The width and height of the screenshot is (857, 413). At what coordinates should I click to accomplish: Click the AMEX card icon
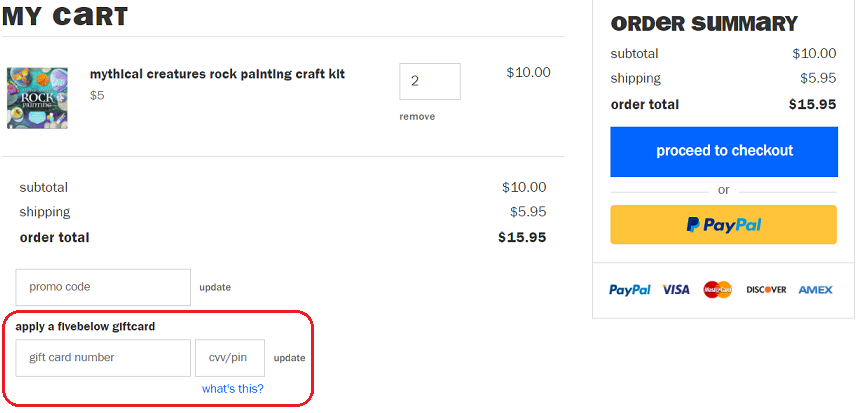click(x=815, y=290)
